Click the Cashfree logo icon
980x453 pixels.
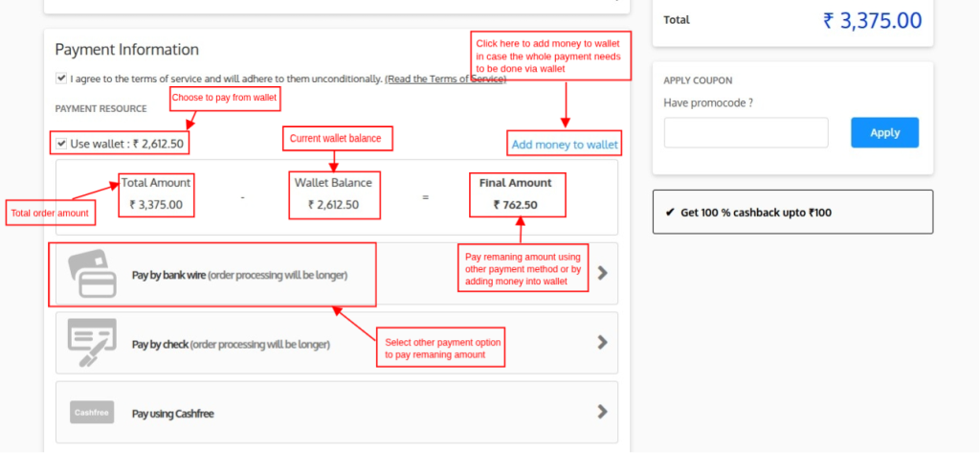tap(92, 412)
